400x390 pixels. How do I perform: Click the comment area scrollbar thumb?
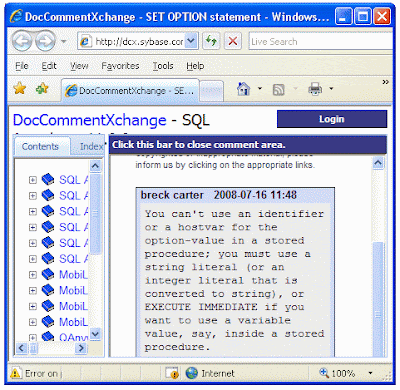[x=378, y=299]
